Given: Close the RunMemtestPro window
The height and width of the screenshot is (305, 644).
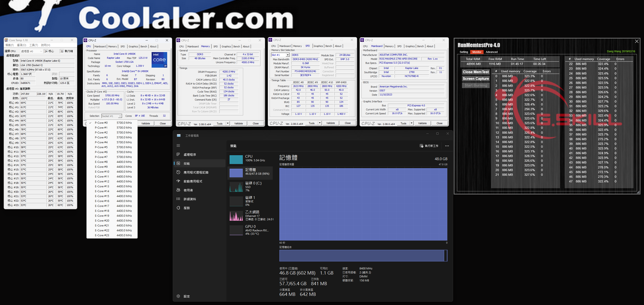Looking at the screenshot, I should pyautogui.click(x=637, y=41).
